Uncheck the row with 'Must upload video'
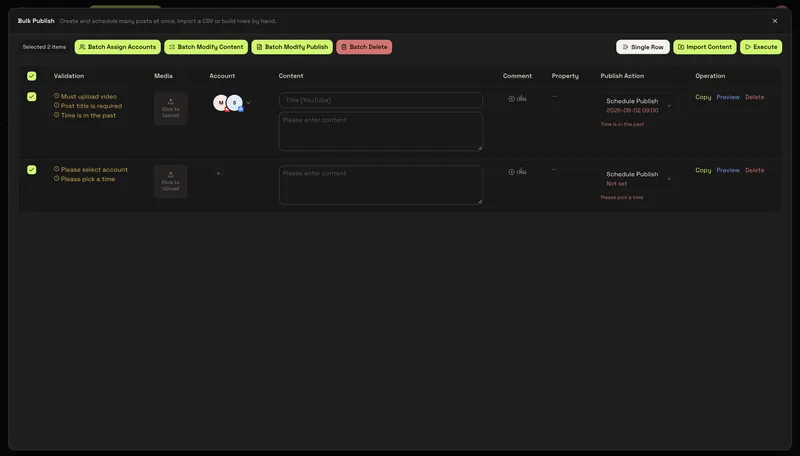This screenshot has height=456, width=800. [x=32, y=96]
